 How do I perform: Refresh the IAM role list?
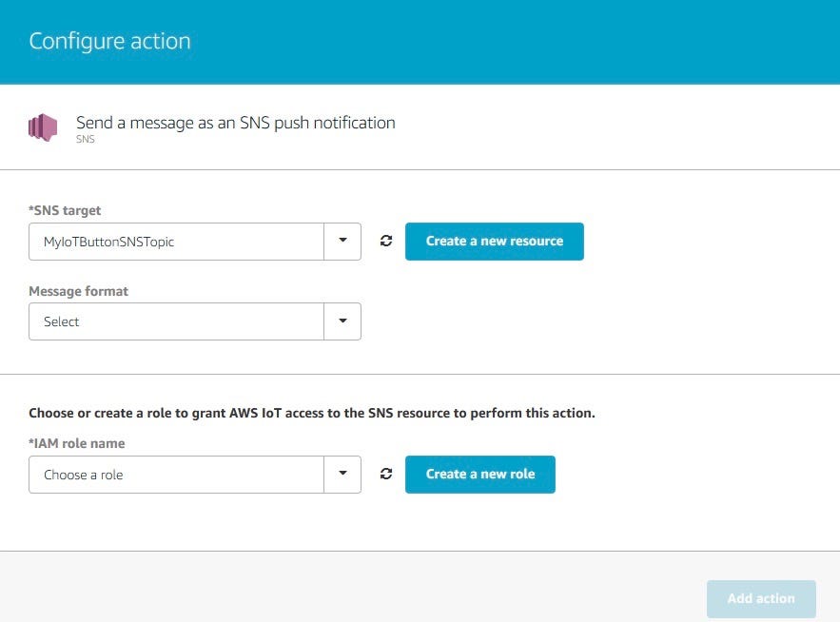pos(385,475)
